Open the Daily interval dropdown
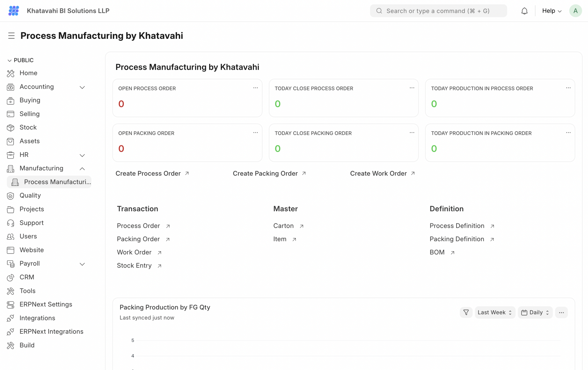Viewport: 588px width, 370px height. pyautogui.click(x=535, y=312)
